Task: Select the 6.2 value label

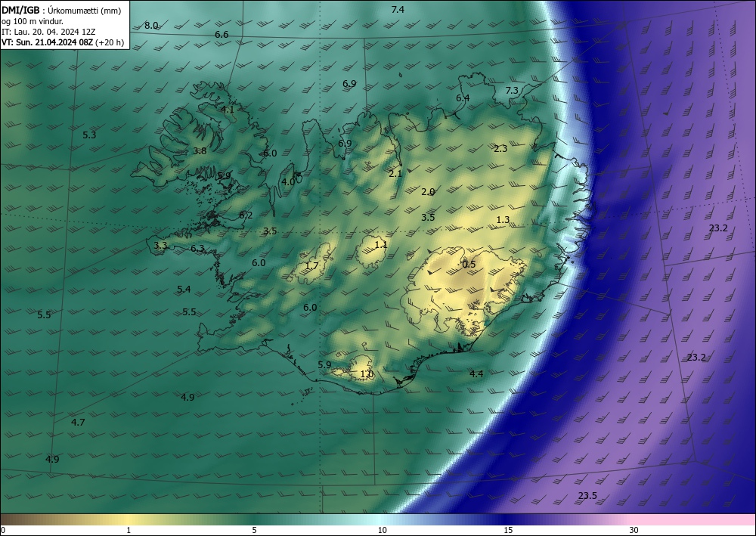Action: pyautogui.click(x=246, y=215)
